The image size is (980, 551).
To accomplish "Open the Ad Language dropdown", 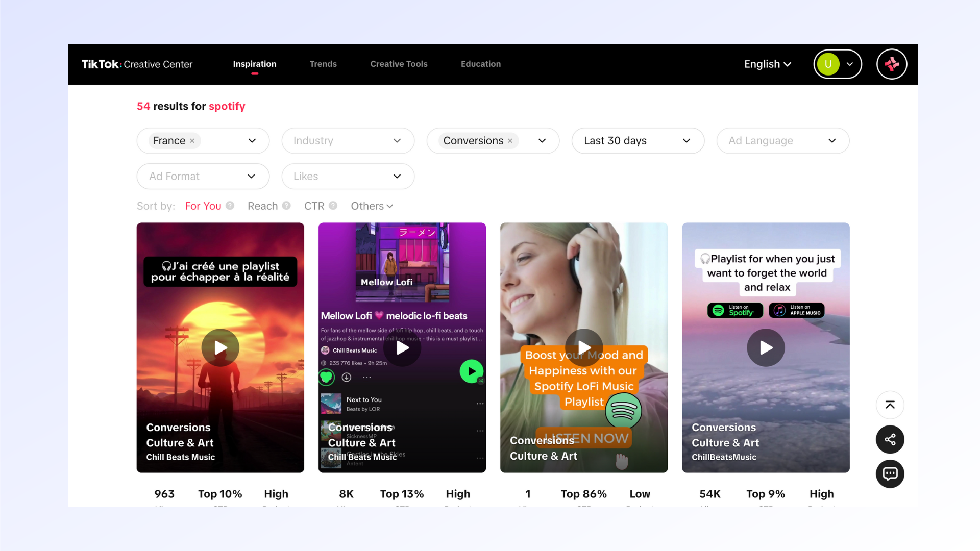I will (x=782, y=141).
